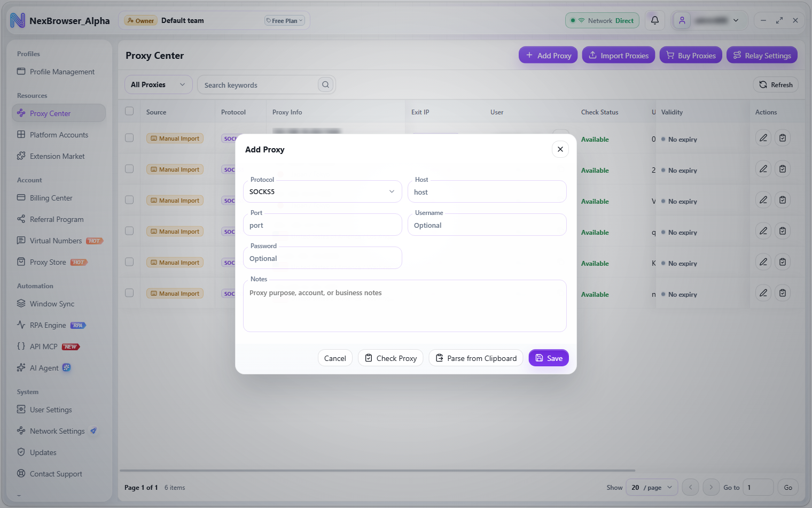The image size is (812, 508).
Task: Click the NexBrowser logo icon
Action: pos(18,20)
